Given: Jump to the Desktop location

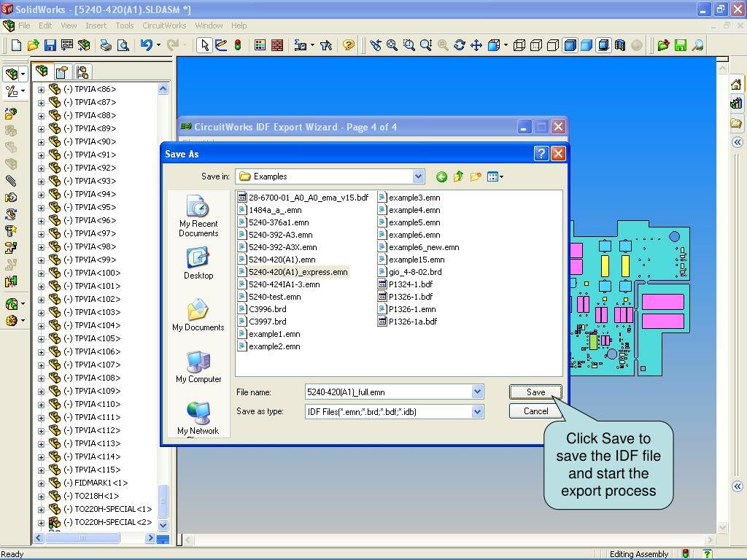Looking at the screenshot, I should pyautogui.click(x=198, y=262).
